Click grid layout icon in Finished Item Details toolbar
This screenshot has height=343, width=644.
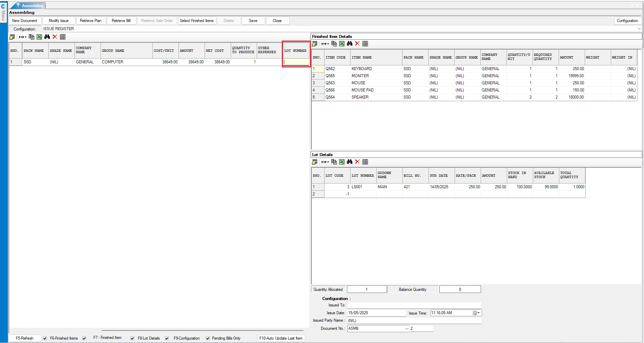click(365, 44)
